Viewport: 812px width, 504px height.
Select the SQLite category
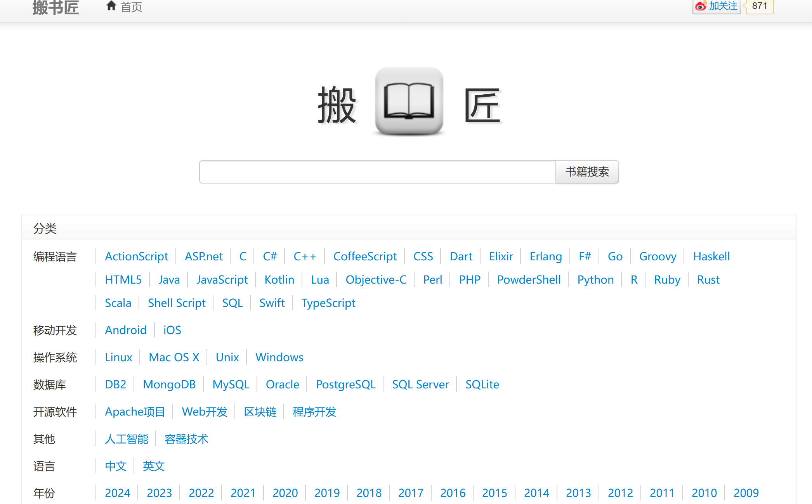coord(482,384)
